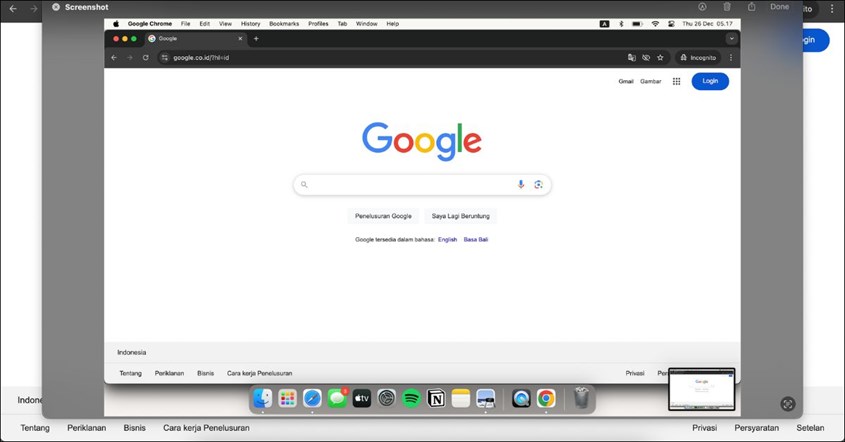Click inside the Google search box
Screen dimensions: 845x442
tap(422, 184)
